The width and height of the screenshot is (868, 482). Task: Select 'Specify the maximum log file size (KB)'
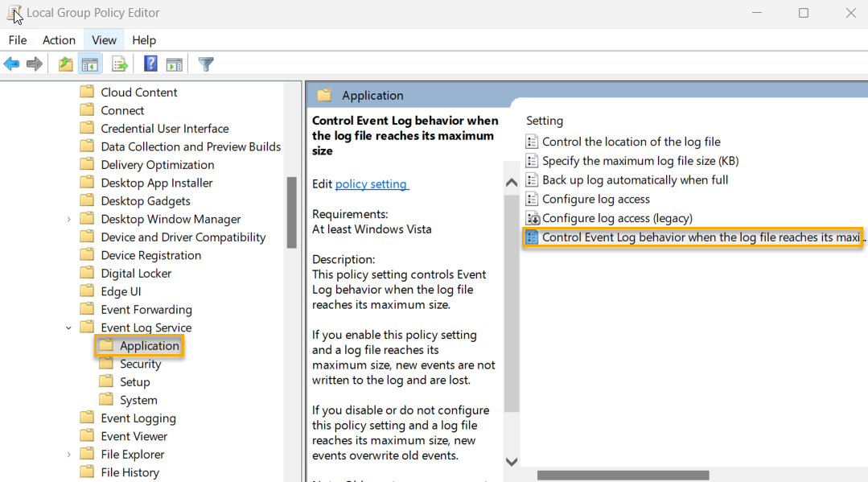click(x=640, y=161)
